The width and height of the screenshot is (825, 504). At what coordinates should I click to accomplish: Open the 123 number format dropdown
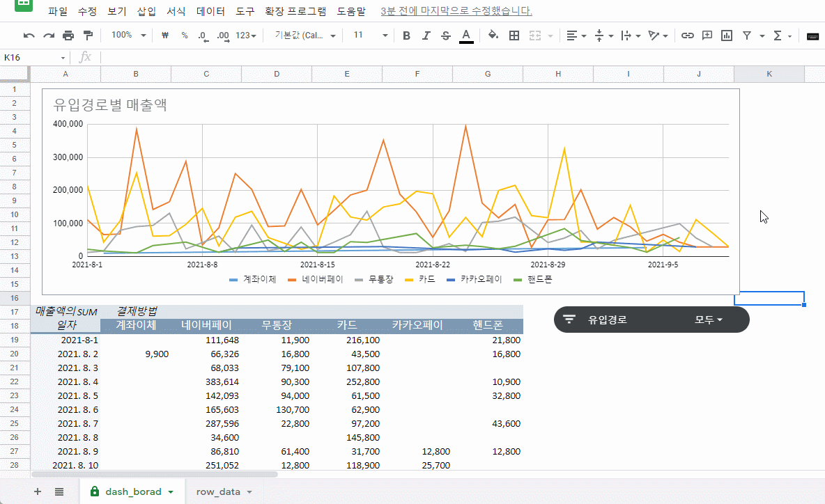click(x=246, y=36)
